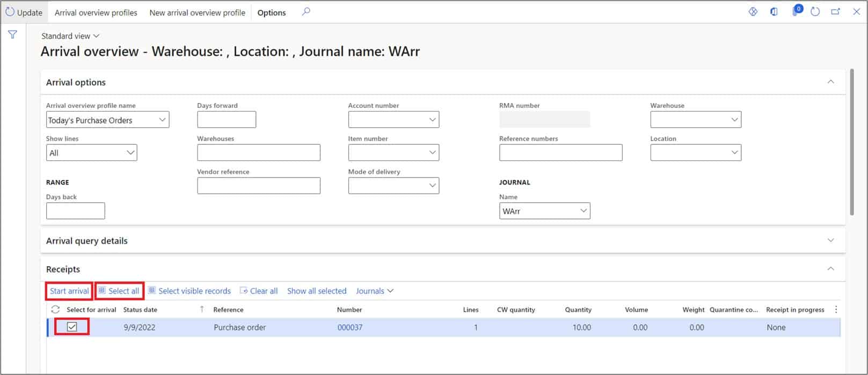Click the Status date column header

point(140,310)
